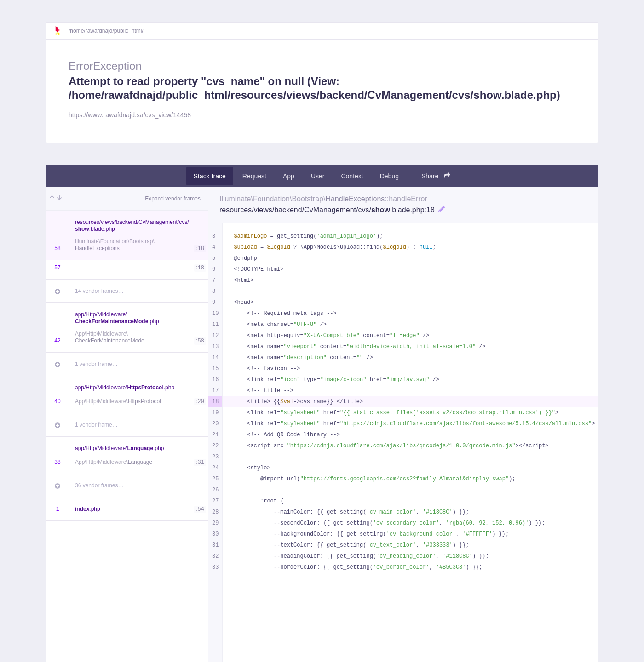This screenshot has width=644, height=662.
Task: Expand the 14 vendor frames group
Action: (x=127, y=291)
